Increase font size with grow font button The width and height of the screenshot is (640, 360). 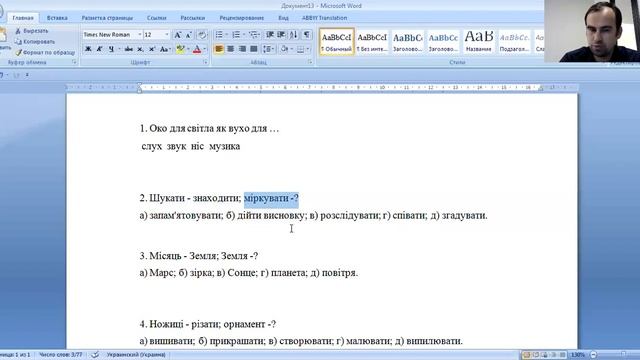178,35
